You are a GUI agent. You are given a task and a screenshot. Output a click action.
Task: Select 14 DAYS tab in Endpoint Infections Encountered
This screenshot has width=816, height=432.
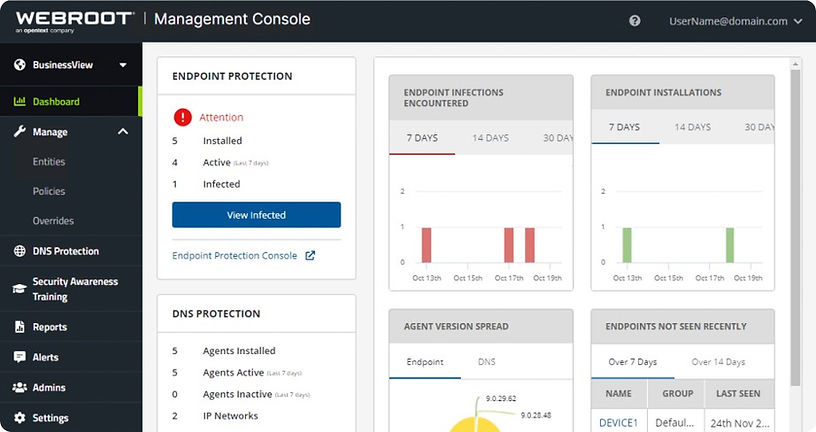pyautogui.click(x=490, y=138)
